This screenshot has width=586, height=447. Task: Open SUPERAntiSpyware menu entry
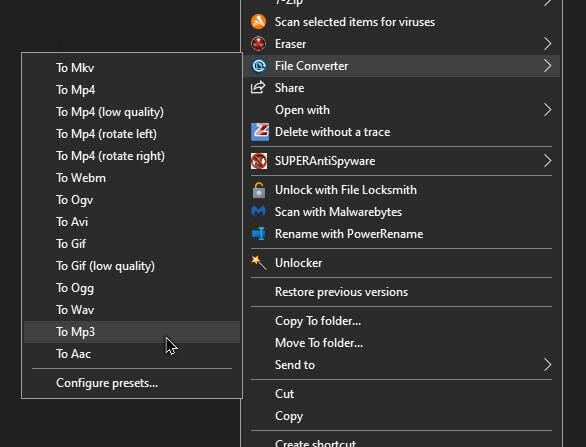tap(402, 161)
